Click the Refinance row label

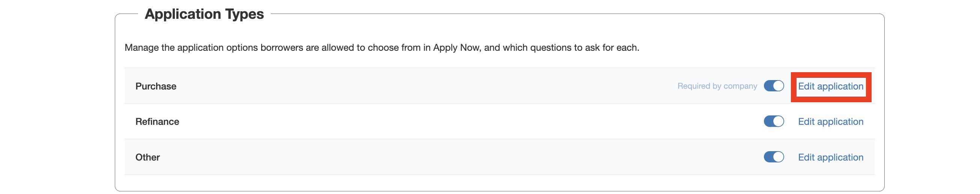click(157, 121)
